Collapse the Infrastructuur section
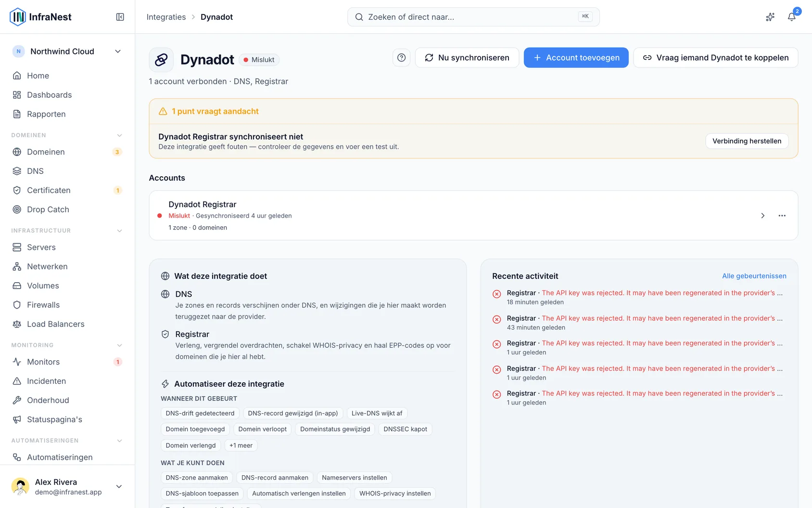812x508 pixels. pos(67,231)
